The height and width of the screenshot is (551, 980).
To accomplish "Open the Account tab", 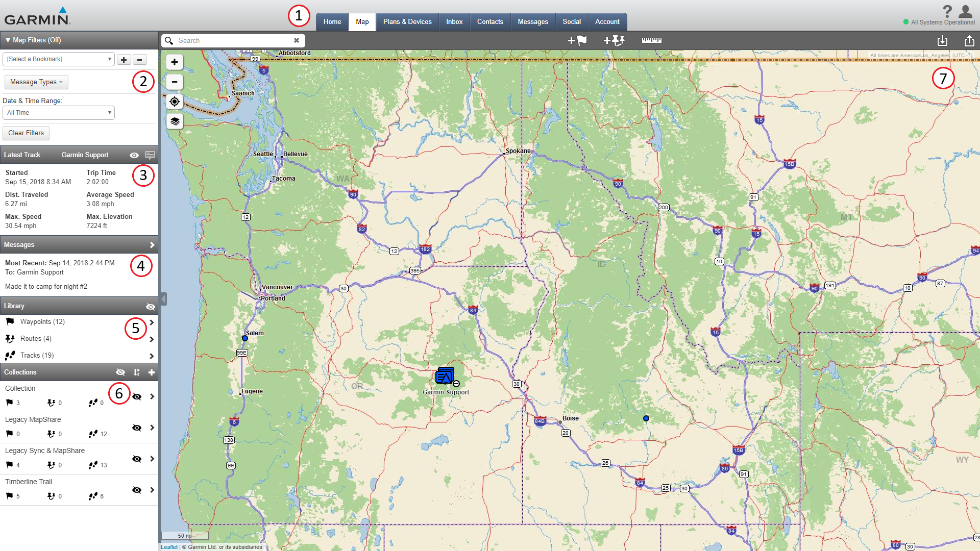I will tap(607, 22).
